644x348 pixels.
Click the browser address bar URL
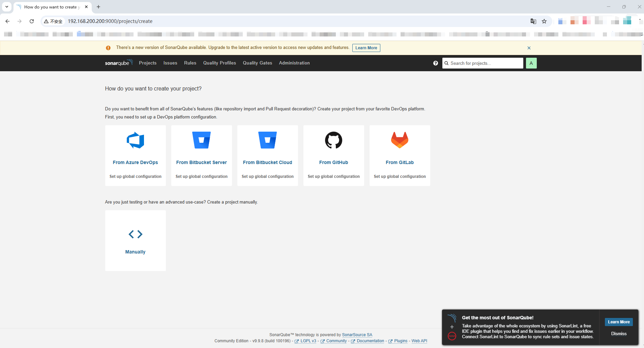110,21
